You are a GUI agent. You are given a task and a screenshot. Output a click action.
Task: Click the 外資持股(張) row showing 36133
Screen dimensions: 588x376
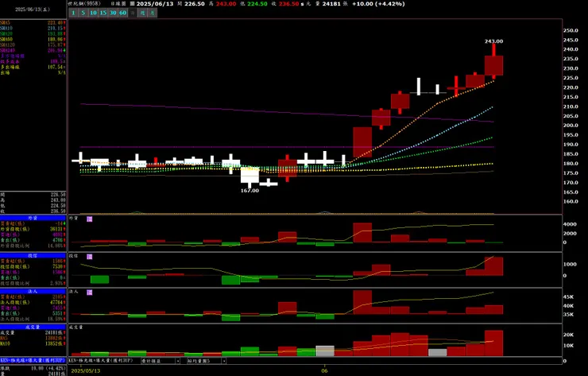(33, 229)
